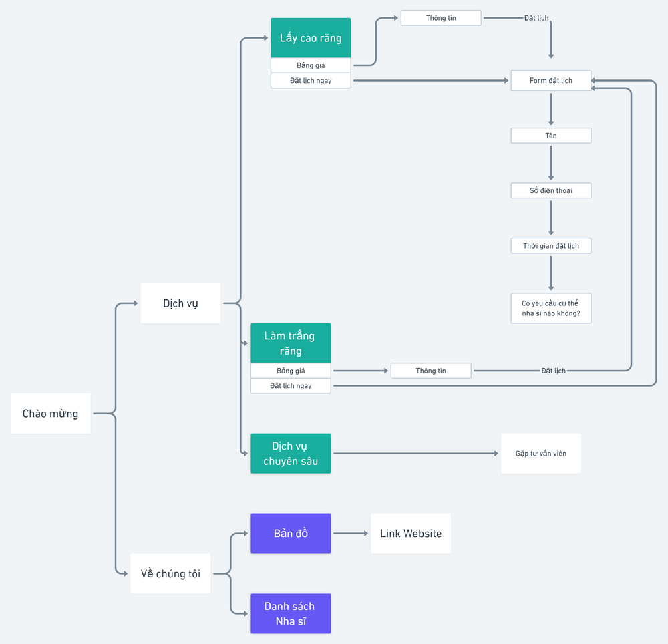Click the Có yêu cầu cụ thể nha sĩ node
Viewport: 668px width, 644px height.
(551, 308)
